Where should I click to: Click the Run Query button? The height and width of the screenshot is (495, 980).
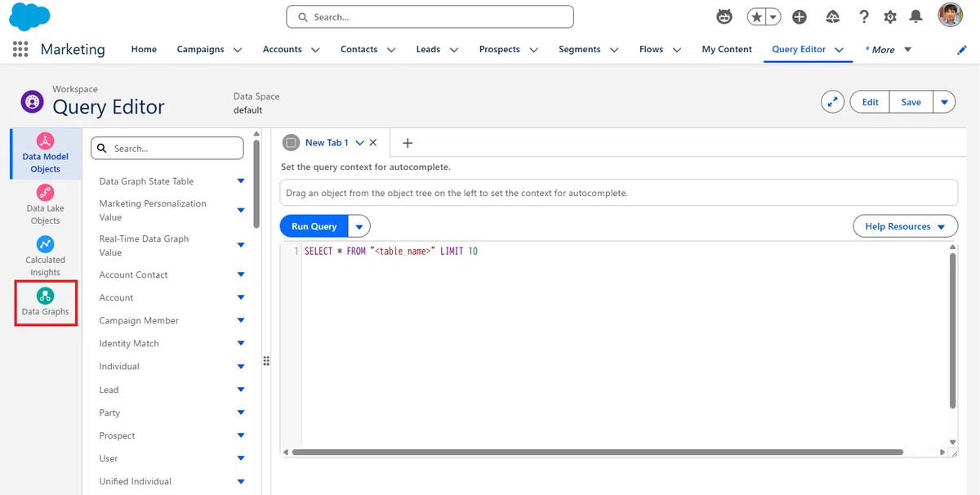pos(314,226)
